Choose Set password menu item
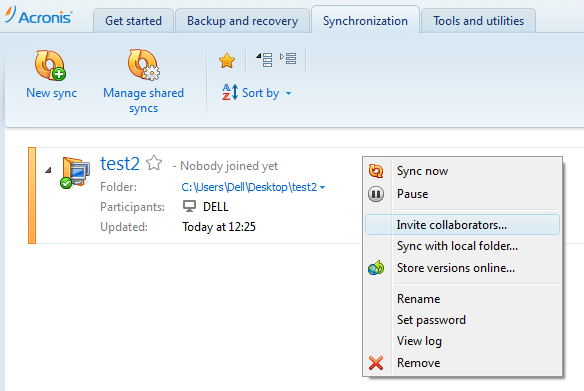 462,320
